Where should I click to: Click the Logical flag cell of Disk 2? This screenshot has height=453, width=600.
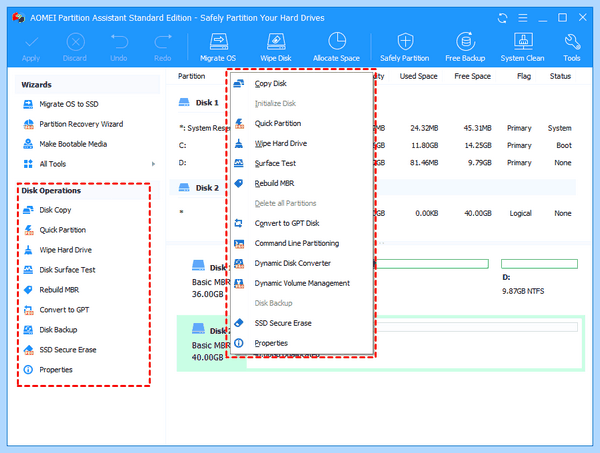(520, 213)
